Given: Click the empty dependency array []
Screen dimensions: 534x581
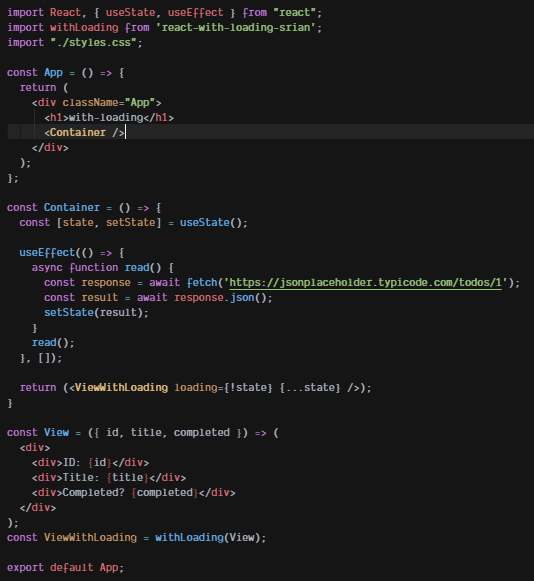Looking at the screenshot, I should 44,358.
